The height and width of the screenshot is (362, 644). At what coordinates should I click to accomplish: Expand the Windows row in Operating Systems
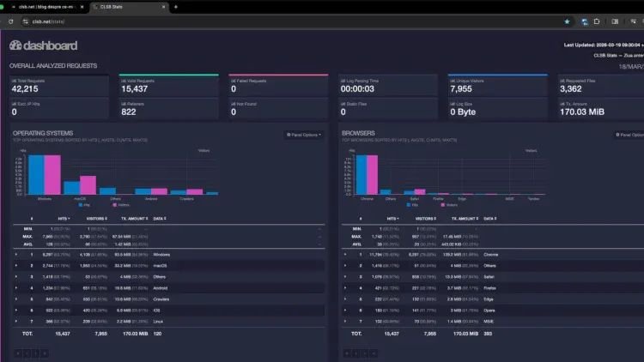coord(16,254)
